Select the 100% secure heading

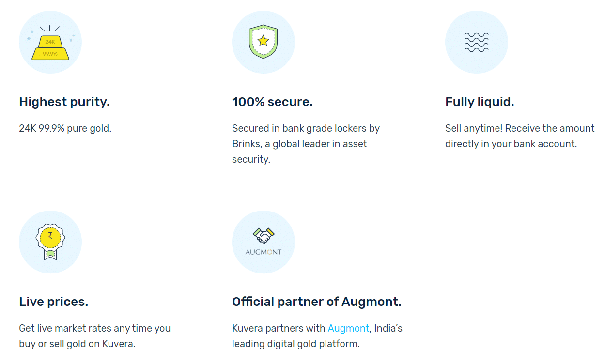(x=272, y=102)
